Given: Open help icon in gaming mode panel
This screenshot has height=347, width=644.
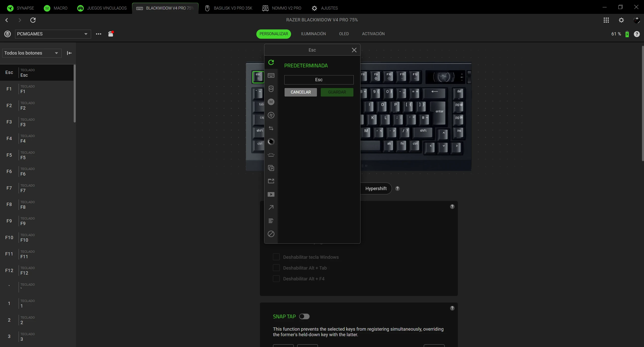Looking at the screenshot, I should (452, 207).
